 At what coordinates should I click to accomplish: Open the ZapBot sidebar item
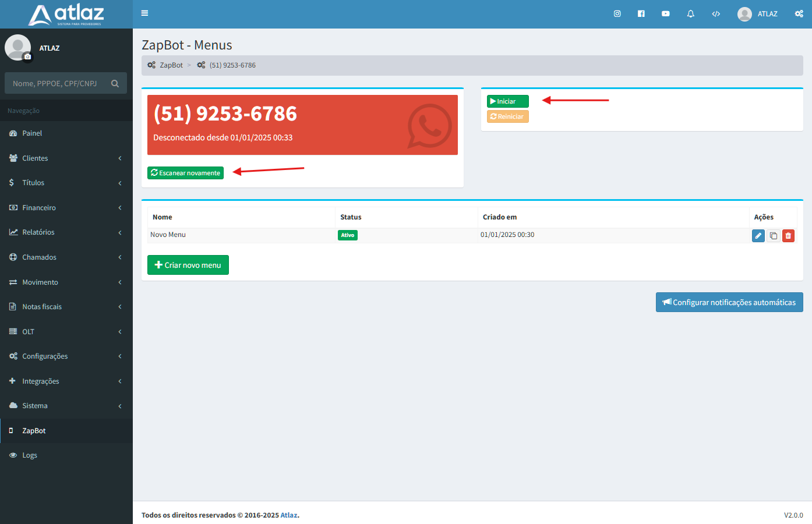pos(66,431)
